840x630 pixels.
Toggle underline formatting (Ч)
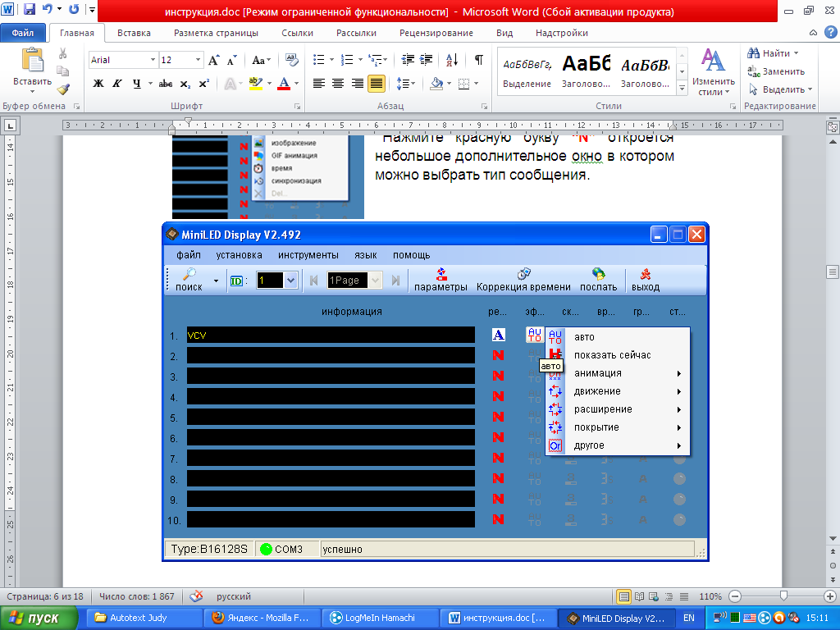pyautogui.click(x=137, y=83)
